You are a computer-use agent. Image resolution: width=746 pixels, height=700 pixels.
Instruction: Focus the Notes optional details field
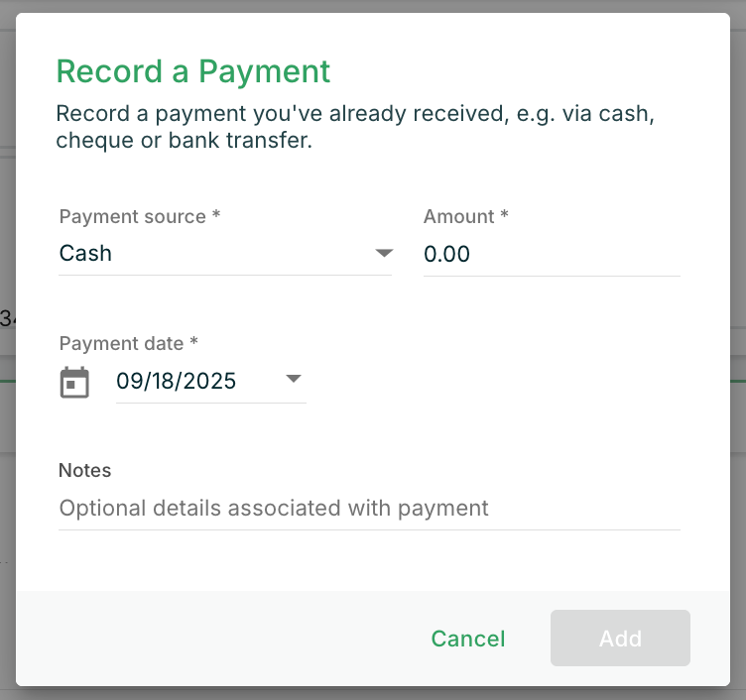369,509
